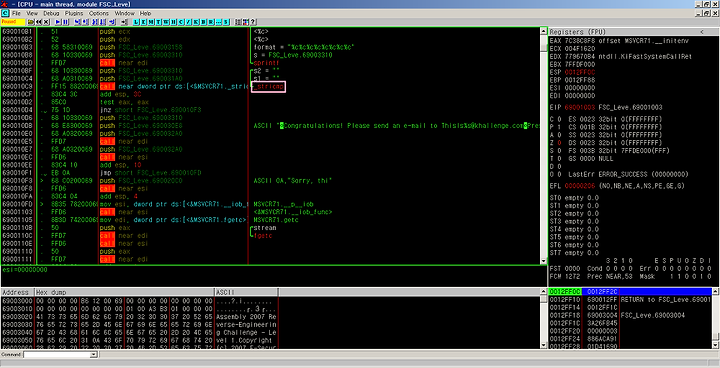Show Threads window (T button)
This screenshot has height=368, width=720.
coord(158,22)
